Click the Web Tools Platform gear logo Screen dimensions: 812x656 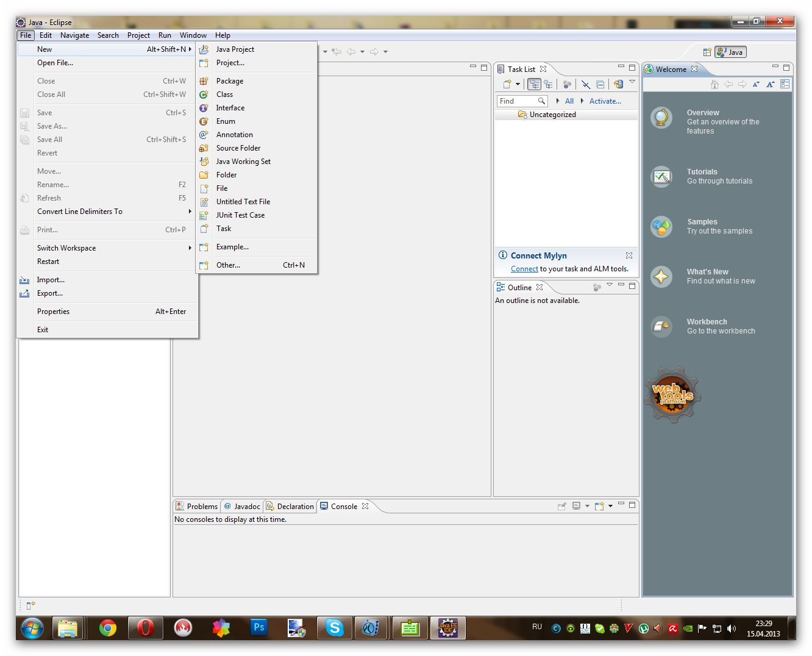(x=672, y=394)
